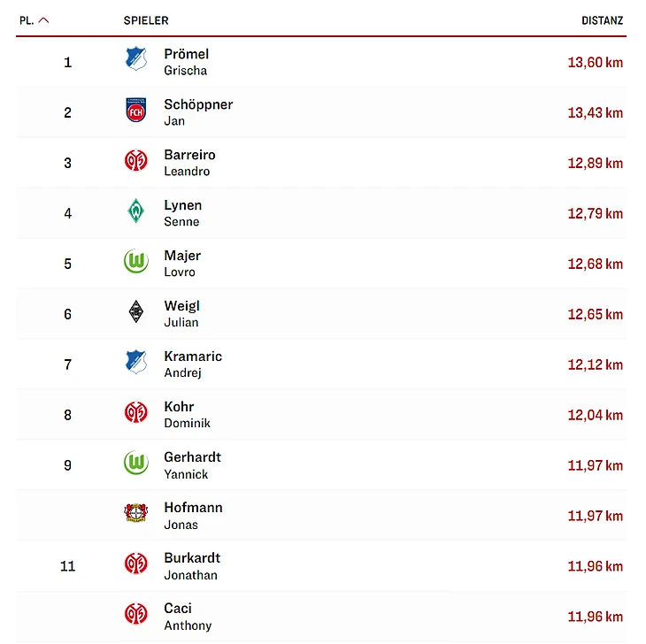Viewport: 646px width, 644px height.
Task: Click the Hoffenheim logo beside Prömel
Action: (135, 59)
